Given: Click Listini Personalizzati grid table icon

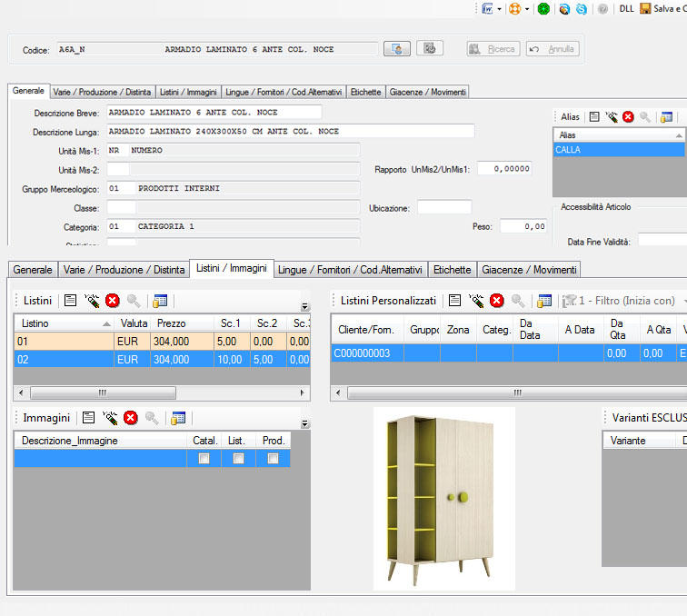Looking at the screenshot, I should (544, 301).
